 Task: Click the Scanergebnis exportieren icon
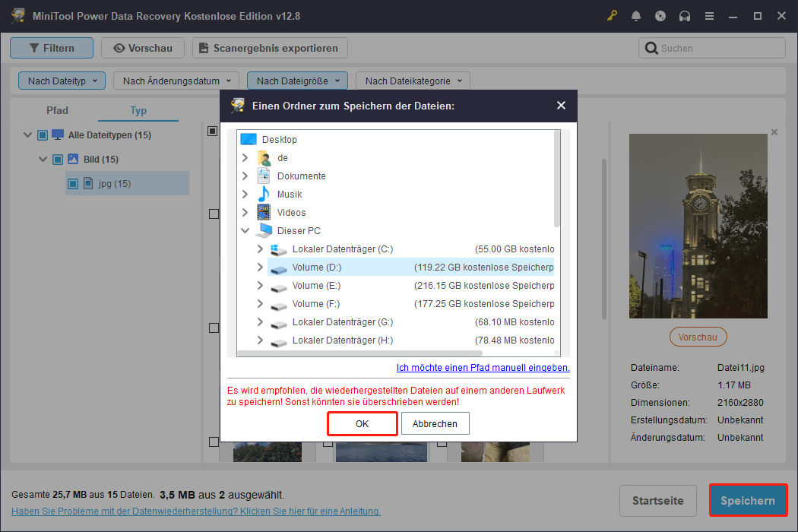click(201, 47)
